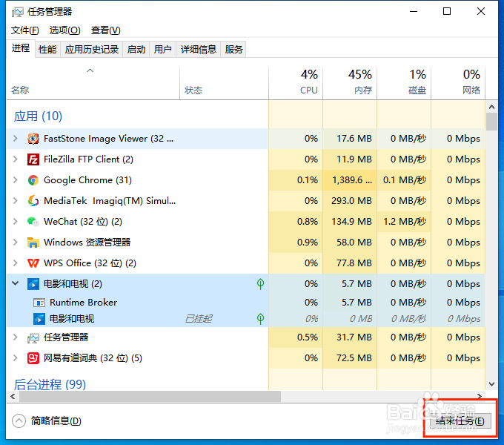Expand the FileZilla FTP Client group

[15, 159]
